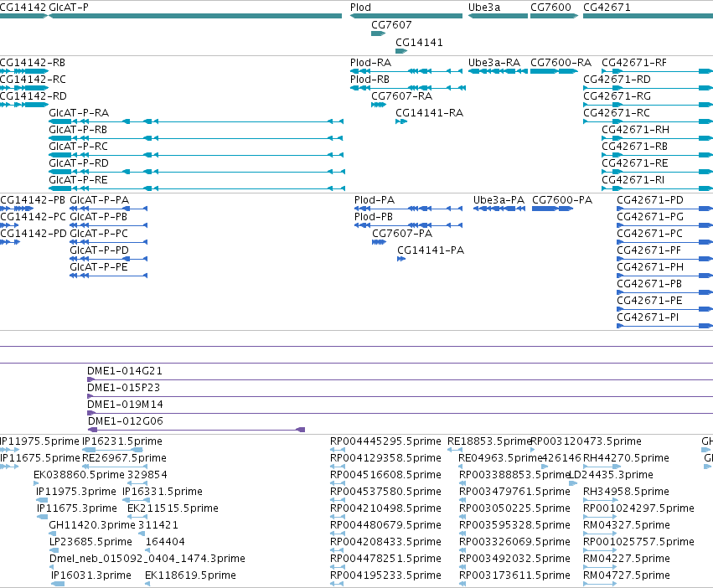713x588 pixels.
Task: Click the DME1-015P23 clone label
Action: [124, 388]
